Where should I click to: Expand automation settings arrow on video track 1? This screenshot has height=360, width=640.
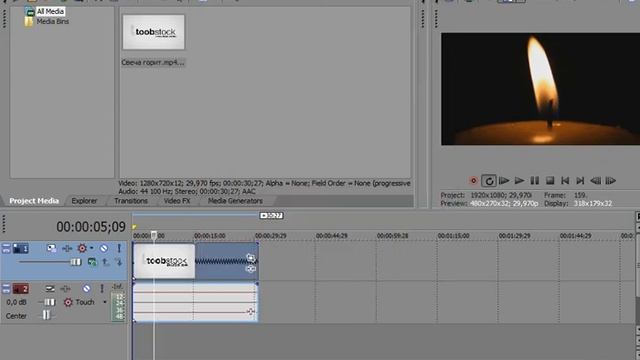click(x=91, y=248)
